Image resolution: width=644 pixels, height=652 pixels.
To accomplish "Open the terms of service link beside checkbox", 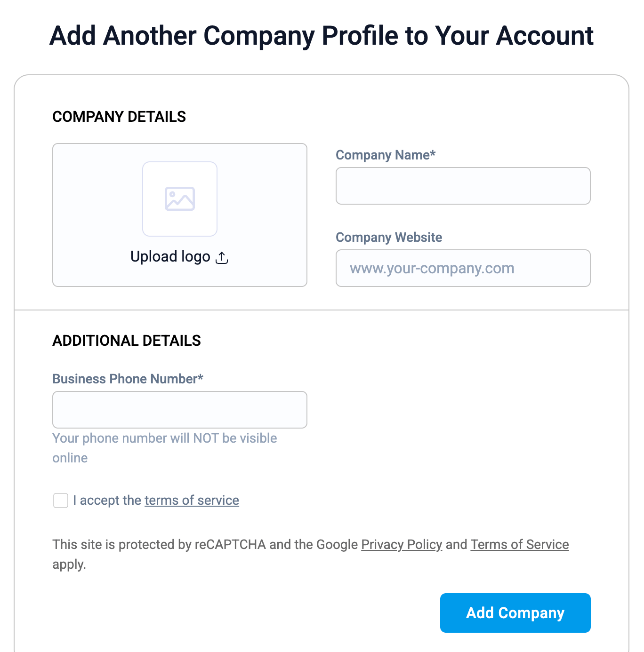I will pyautogui.click(x=192, y=500).
